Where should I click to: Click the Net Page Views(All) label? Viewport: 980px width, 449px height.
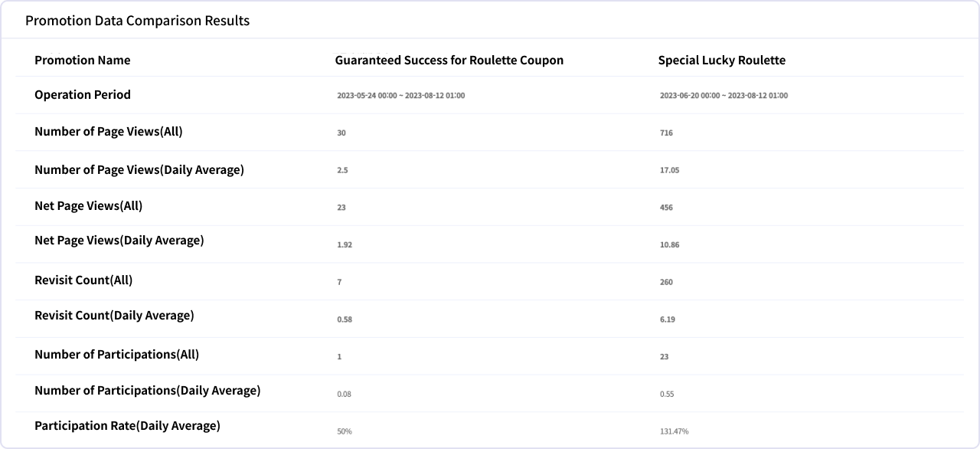[89, 206]
